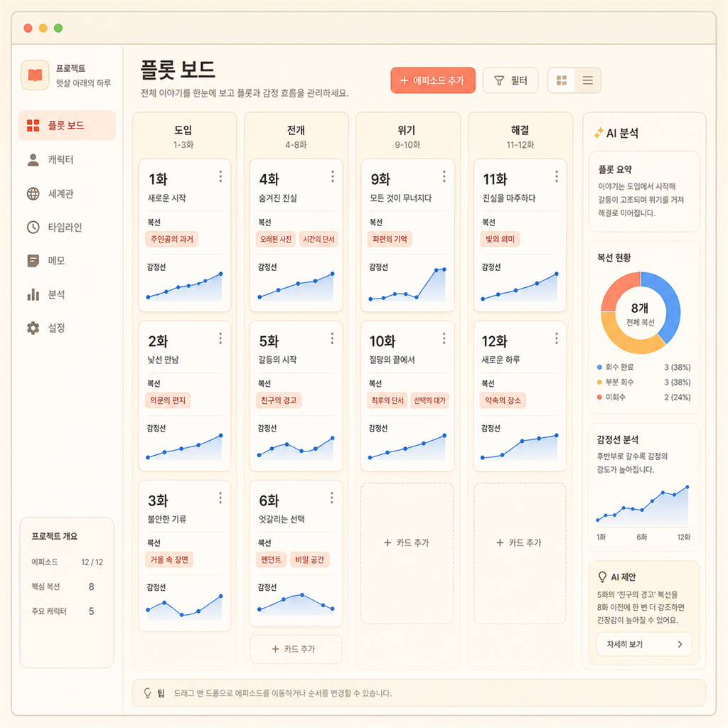The height and width of the screenshot is (728, 728).
Task: Open the more menu on 11화 card
Action: pyautogui.click(x=556, y=176)
